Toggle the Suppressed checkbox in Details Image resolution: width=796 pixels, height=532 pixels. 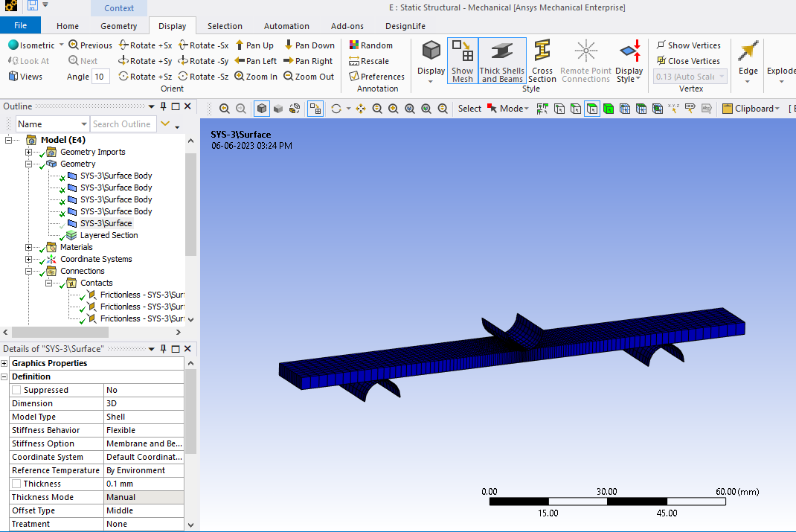[x=17, y=390]
